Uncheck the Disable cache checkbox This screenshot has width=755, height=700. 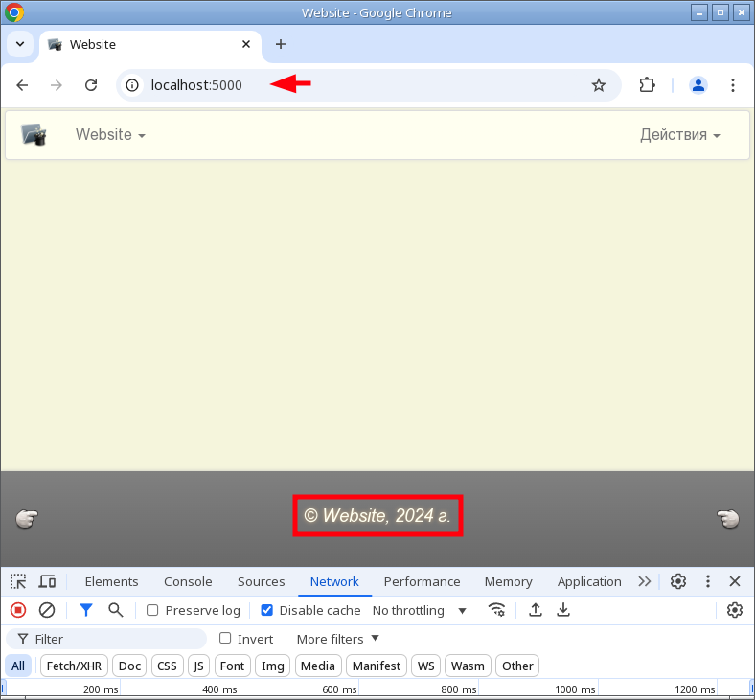coord(266,611)
